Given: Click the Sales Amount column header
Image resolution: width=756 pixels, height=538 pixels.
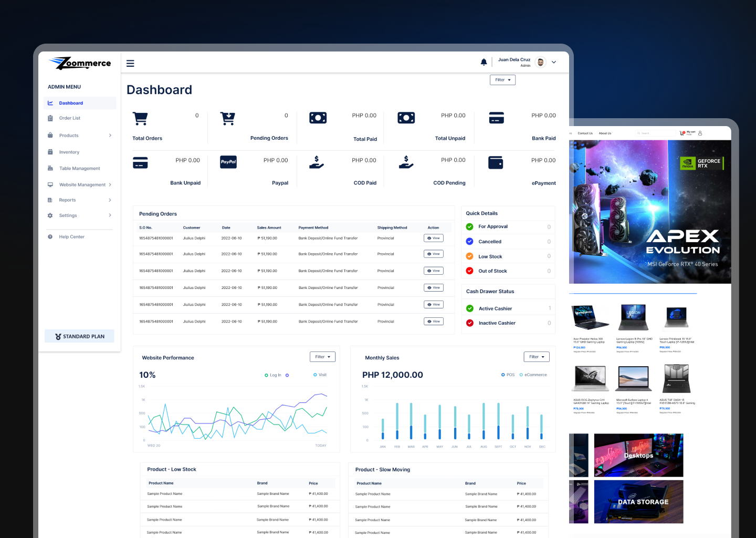Looking at the screenshot, I should click(x=269, y=228).
